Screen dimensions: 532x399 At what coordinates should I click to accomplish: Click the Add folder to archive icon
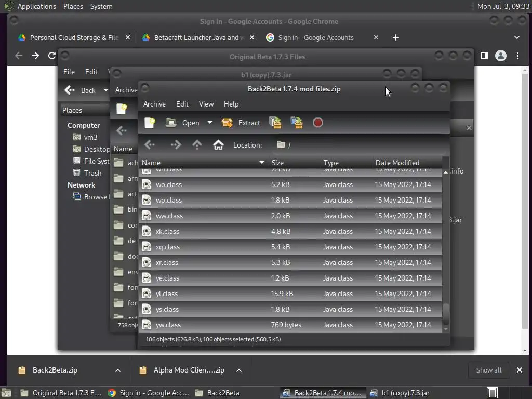tap(297, 123)
